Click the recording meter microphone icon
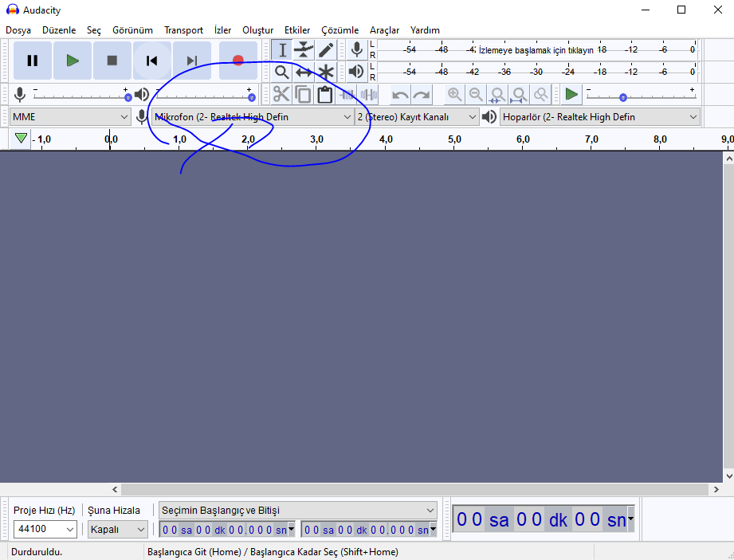The height and width of the screenshot is (560, 734). tap(357, 49)
